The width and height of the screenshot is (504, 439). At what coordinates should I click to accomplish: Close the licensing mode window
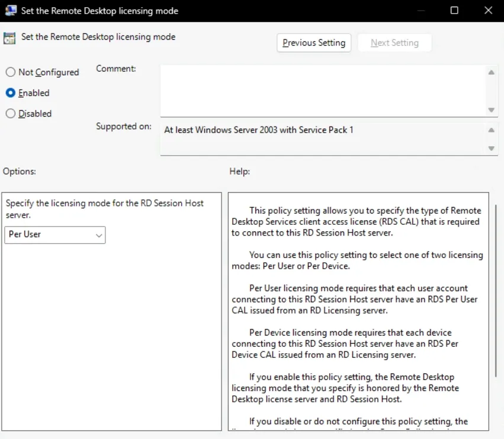click(488, 10)
